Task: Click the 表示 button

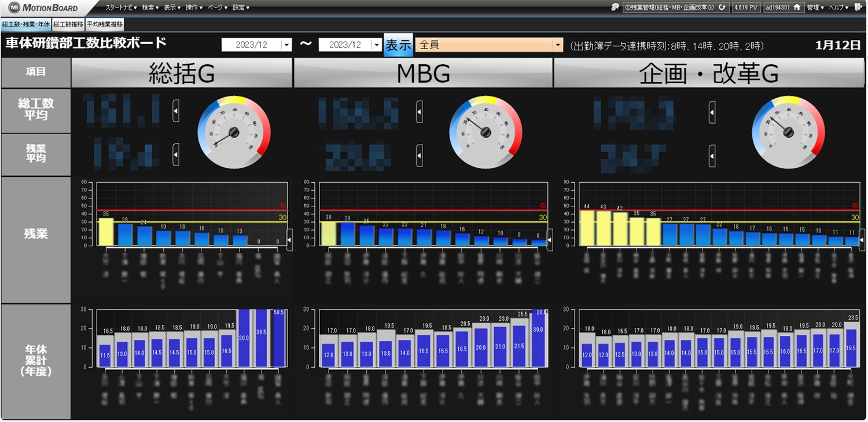Action: point(398,45)
